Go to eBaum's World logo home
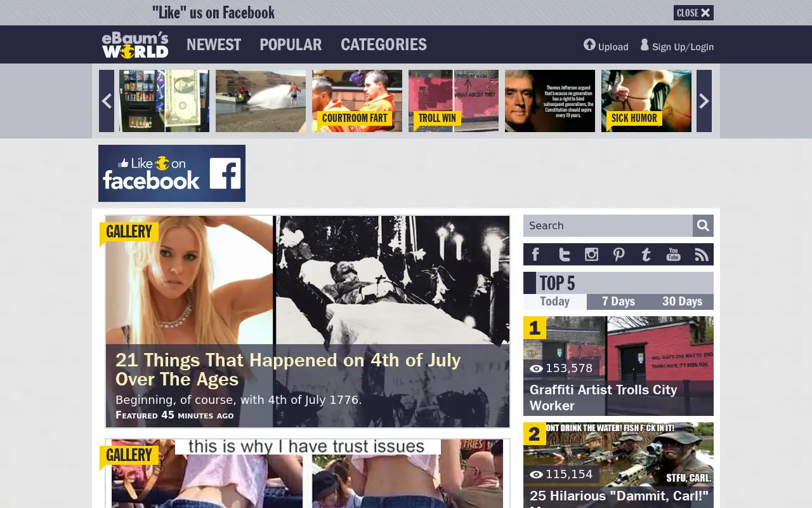Screen dimensions: 812x508 (135, 44)
